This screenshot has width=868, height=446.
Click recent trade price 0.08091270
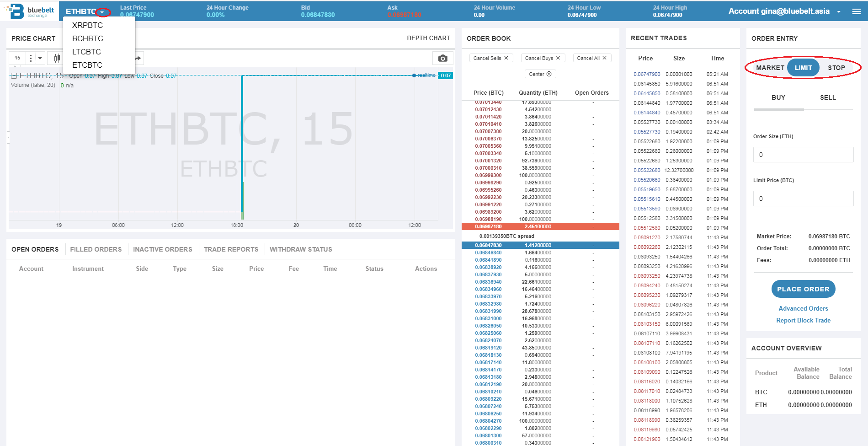coord(647,237)
